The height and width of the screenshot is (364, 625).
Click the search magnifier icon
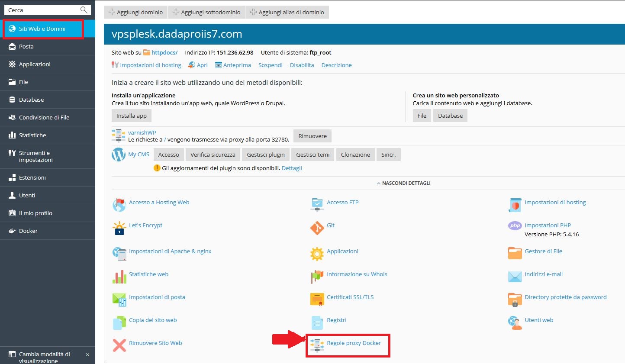[84, 10]
